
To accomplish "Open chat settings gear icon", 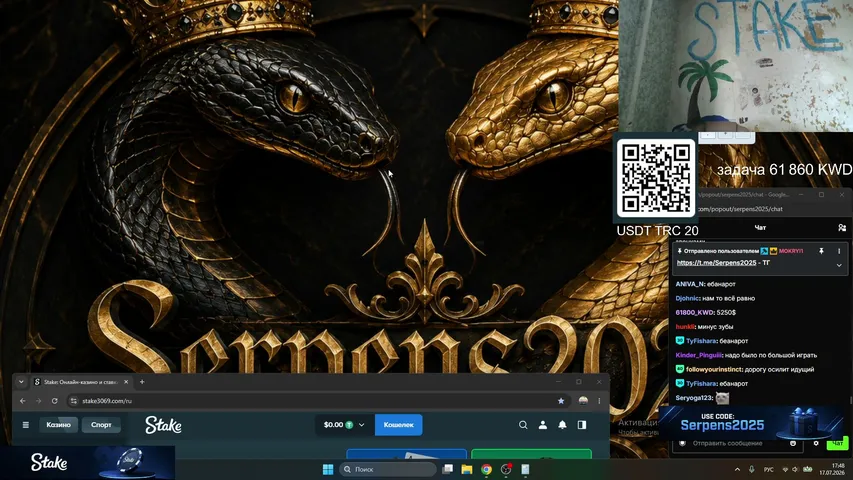I will coord(816,443).
